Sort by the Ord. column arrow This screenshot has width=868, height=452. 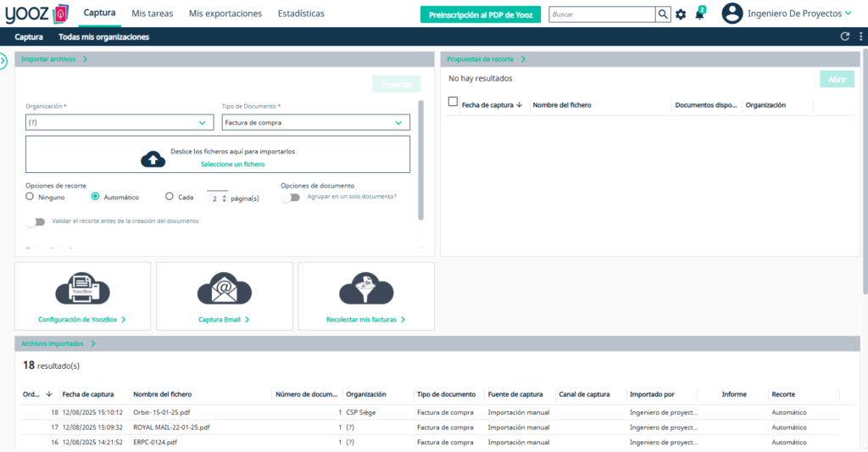coord(48,394)
